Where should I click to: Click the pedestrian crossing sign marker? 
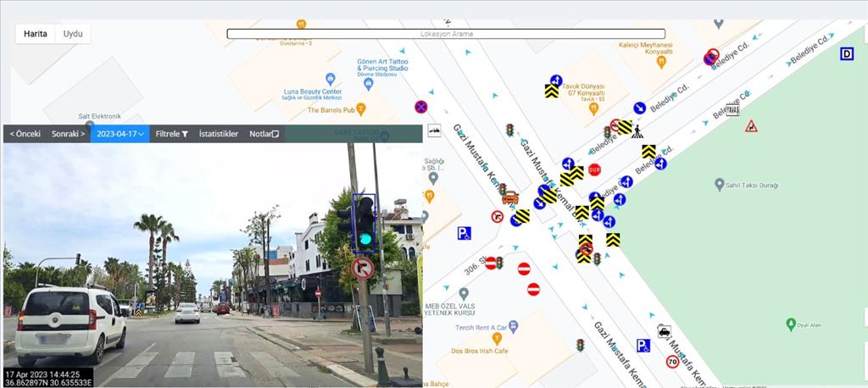[x=637, y=131]
